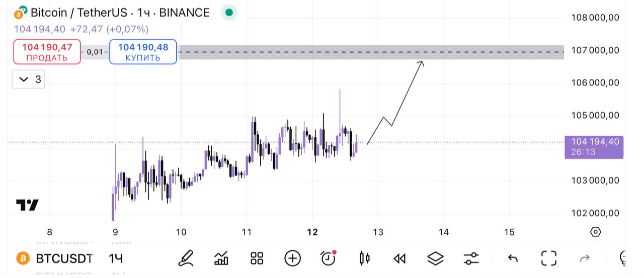The width and height of the screenshot is (644, 278).
Task: Click the 108 000,00 price axis label
Action: [595, 18]
